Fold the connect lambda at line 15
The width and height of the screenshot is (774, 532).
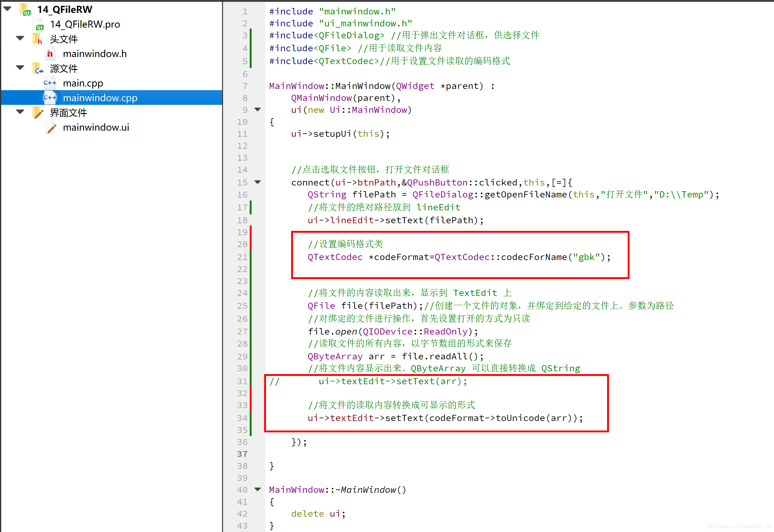[257, 182]
